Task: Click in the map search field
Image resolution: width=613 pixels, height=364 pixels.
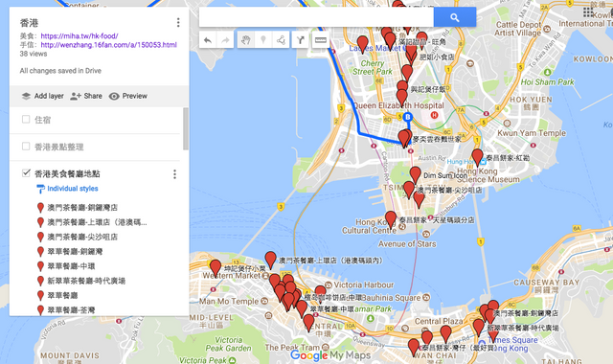Action: pyautogui.click(x=316, y=17)
